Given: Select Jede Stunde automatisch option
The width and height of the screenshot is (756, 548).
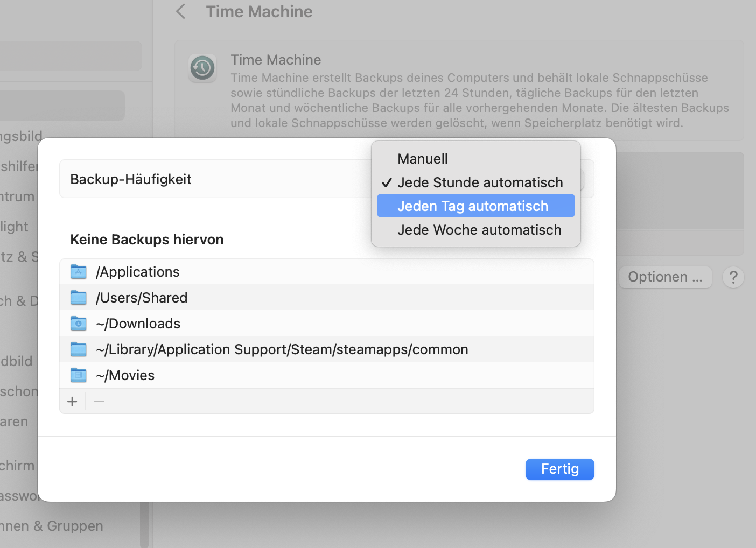Looking at the screenshot, I should (480, 182).
